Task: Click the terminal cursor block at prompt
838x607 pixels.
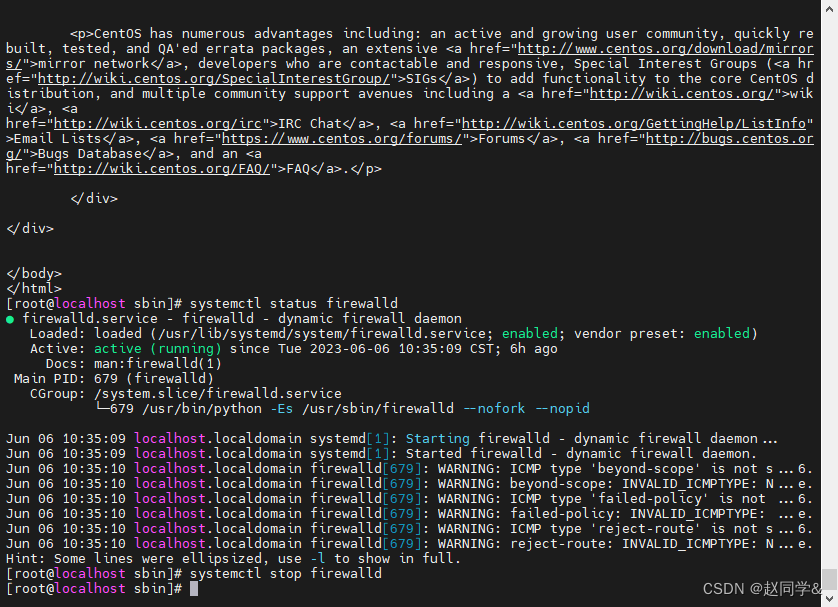Action: point(193,588)
